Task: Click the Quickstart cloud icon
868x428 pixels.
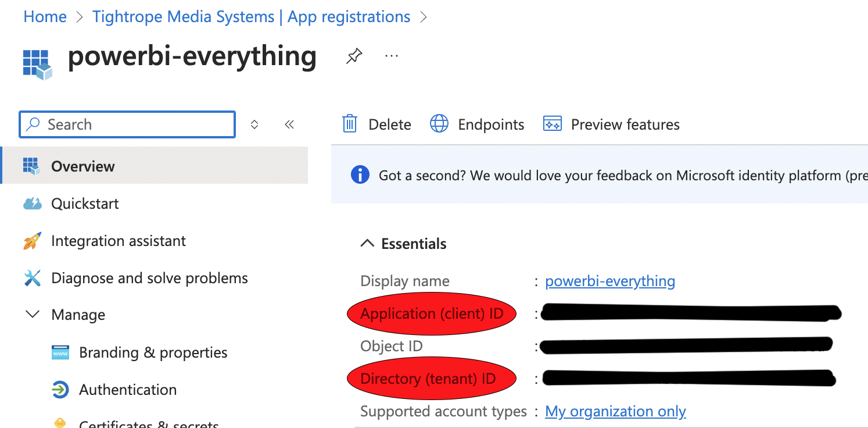Action: coord(32,204)
